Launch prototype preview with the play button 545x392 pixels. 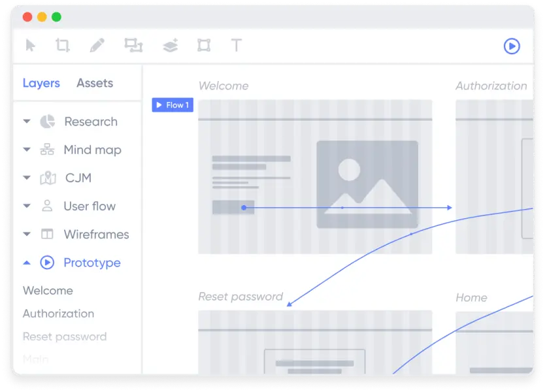(512, 46)
